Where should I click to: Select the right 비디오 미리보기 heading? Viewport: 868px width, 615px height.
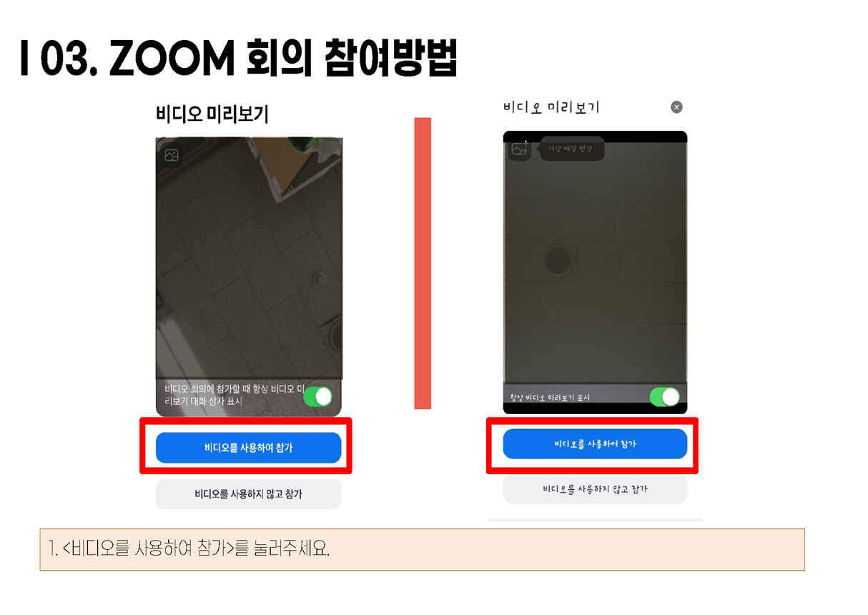coord(551,108)
